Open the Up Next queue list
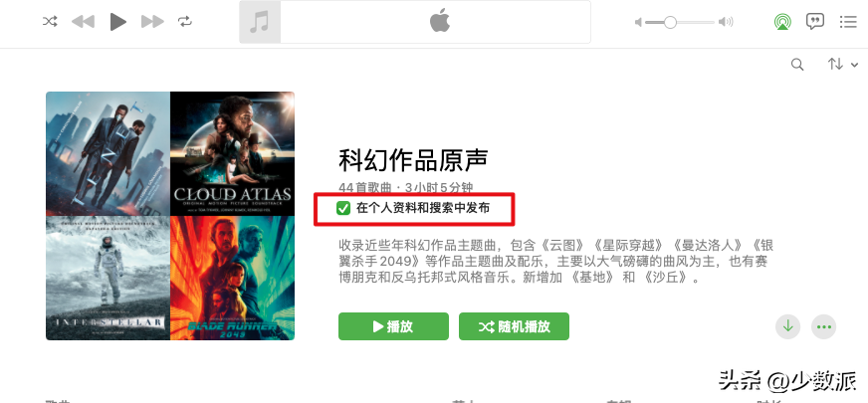868x403 pixels. coord(848,22)
